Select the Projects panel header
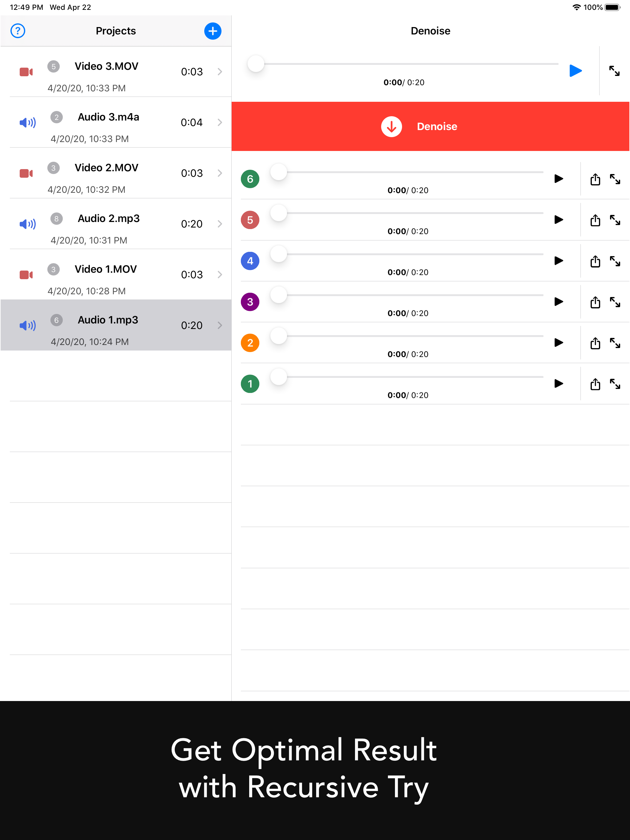The height and width of the screenshot is (840, 630). click(x=116, y=31)
